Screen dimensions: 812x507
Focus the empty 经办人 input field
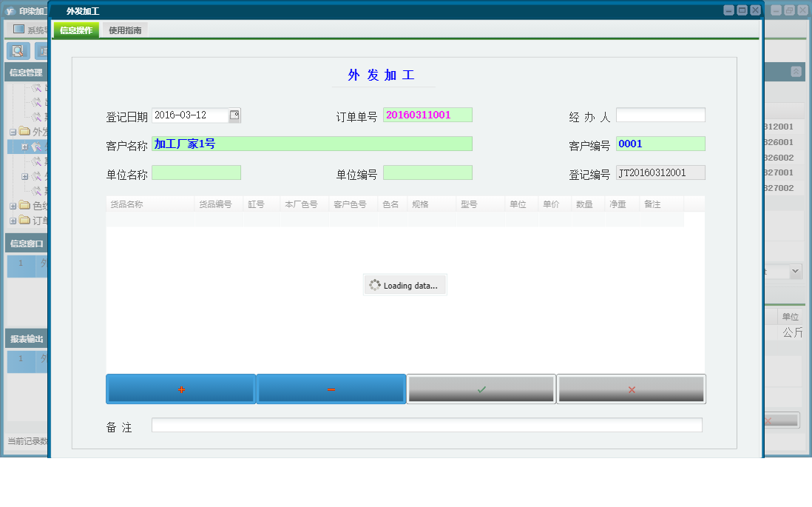tap(660, 115)
